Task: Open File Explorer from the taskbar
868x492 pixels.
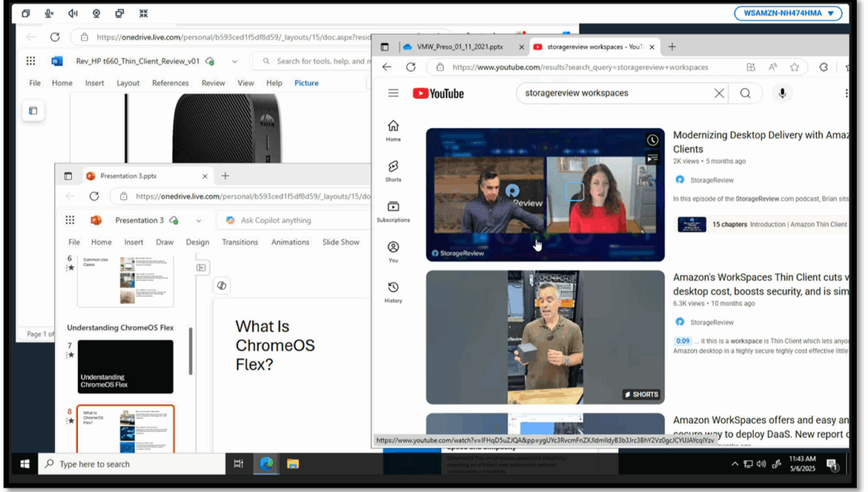Action: [x=293, y=464]
